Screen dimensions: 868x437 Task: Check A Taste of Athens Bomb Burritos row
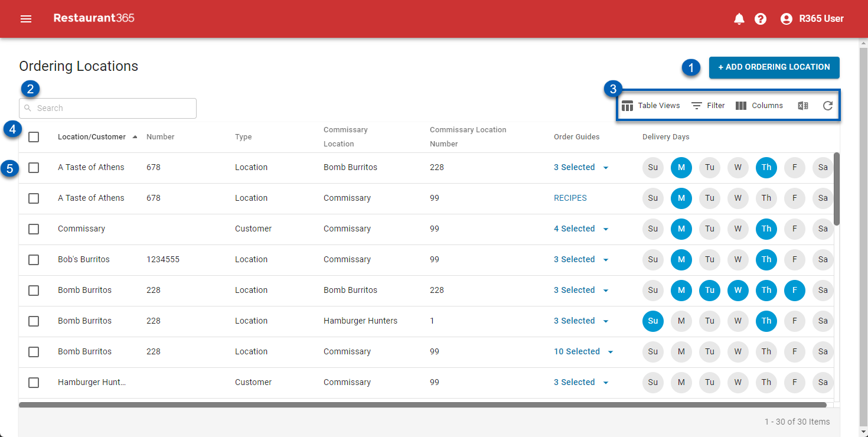click(34, 168)
